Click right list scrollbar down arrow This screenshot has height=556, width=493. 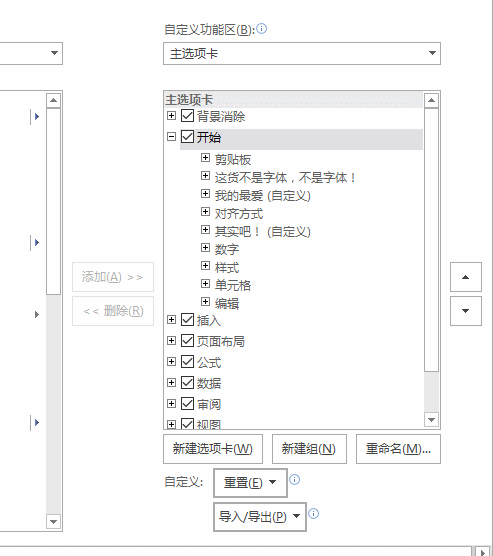(431, 420)
